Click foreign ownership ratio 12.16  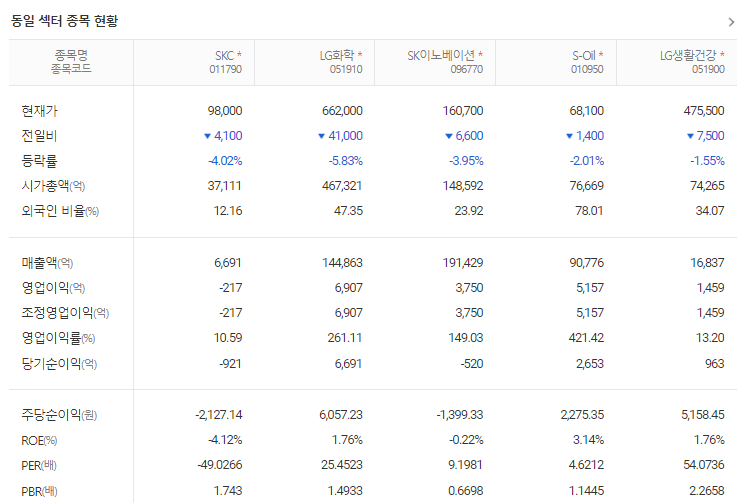coord(228,211)
